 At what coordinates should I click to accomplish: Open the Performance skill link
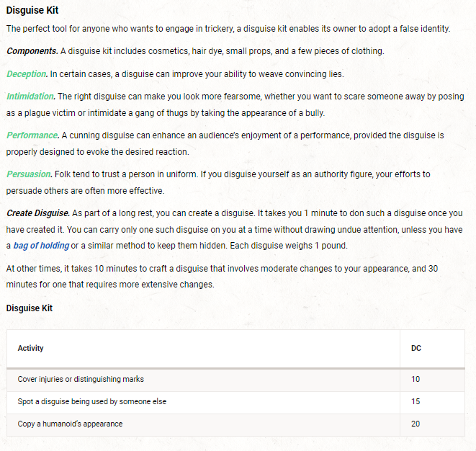tap(32, 135)
